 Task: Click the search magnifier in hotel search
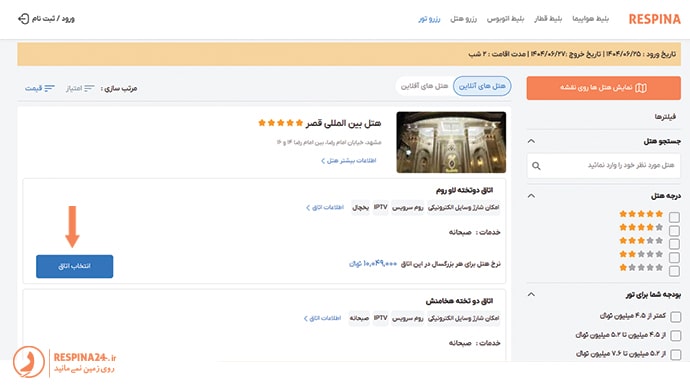coord(536,166)
